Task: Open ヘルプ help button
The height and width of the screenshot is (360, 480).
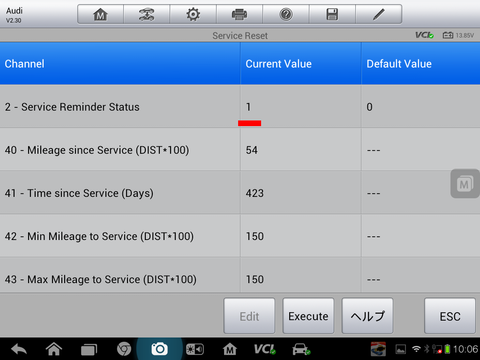Action: click(x=367, y=316)
